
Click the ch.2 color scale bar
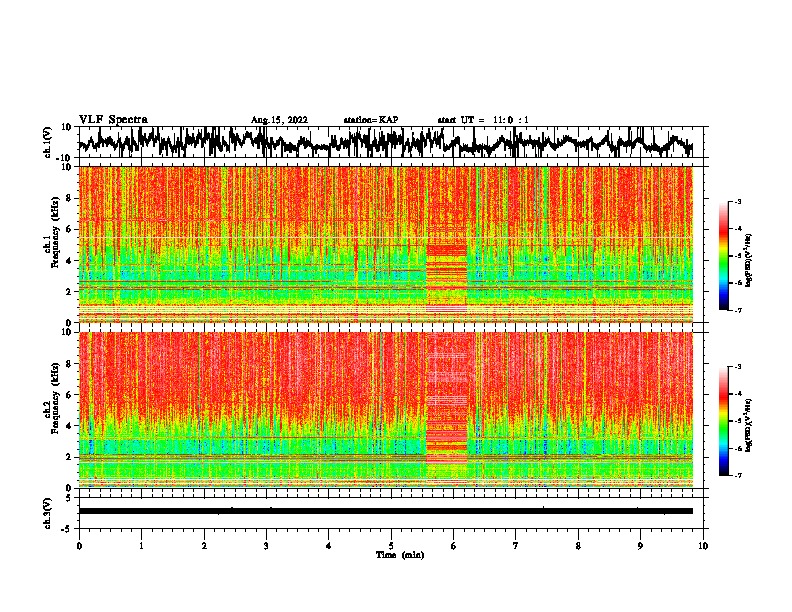pyautogui.click(x=723, y=421)
